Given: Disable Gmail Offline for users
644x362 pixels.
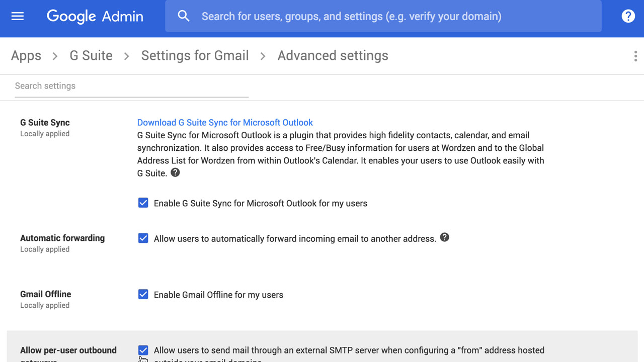Looking at the screenshot, I should 143,294.
